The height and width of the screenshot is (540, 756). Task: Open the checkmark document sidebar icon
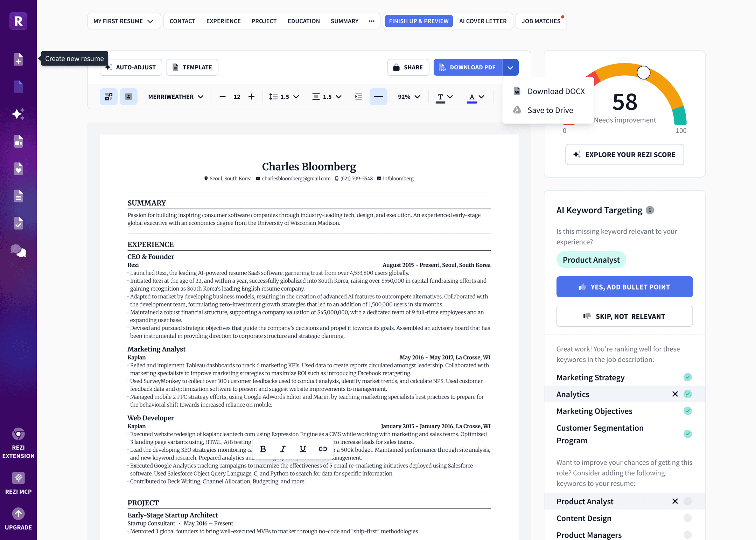(x=18, y=223)
